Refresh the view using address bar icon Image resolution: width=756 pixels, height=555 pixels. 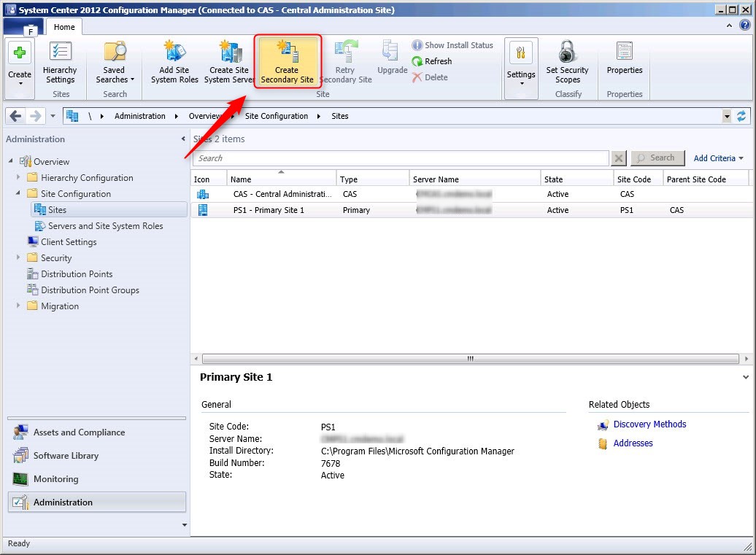pos(741,116)
